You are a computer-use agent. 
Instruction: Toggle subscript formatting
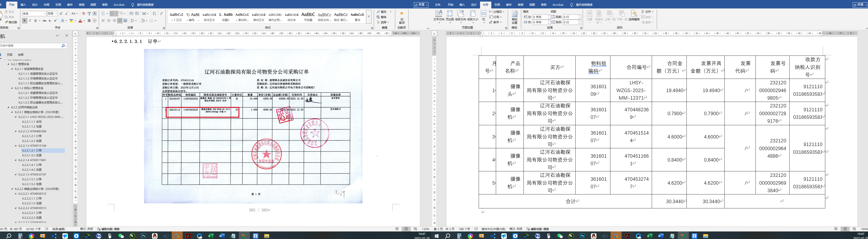50,21
